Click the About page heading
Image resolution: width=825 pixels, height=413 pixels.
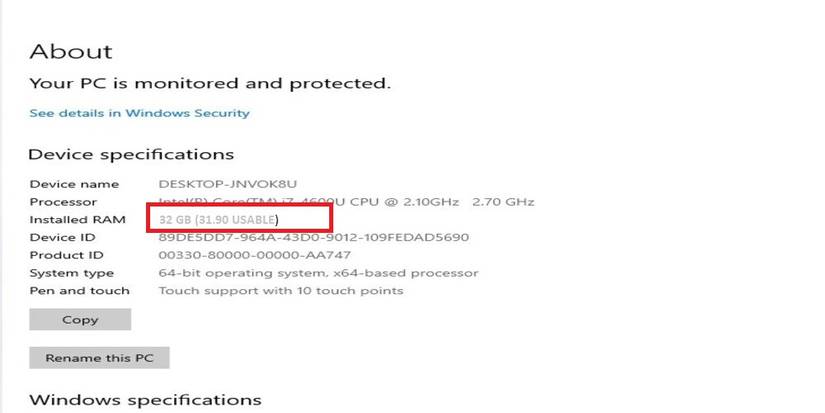[71, 52]
